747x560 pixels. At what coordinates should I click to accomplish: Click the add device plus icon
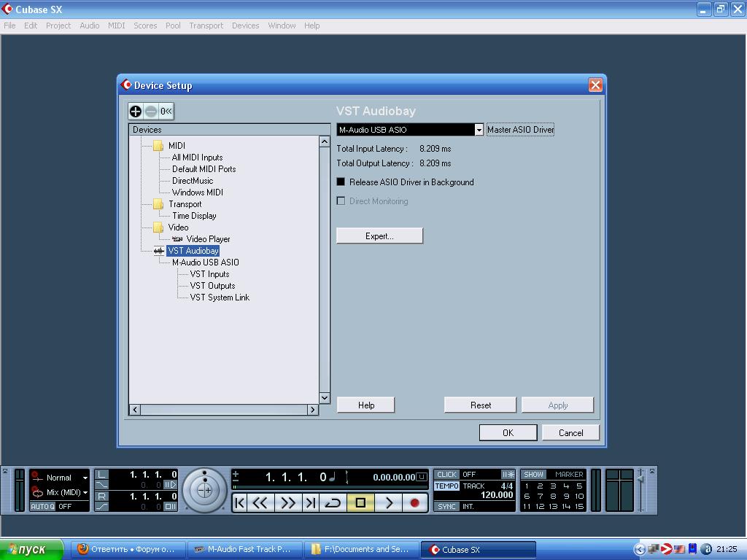(x=136, y=112)
